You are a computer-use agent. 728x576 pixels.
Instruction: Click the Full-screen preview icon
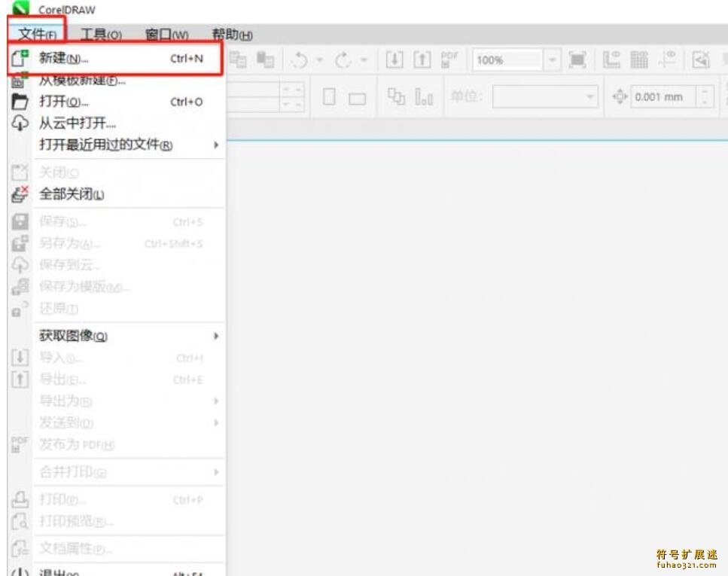(x=577, y=59)
